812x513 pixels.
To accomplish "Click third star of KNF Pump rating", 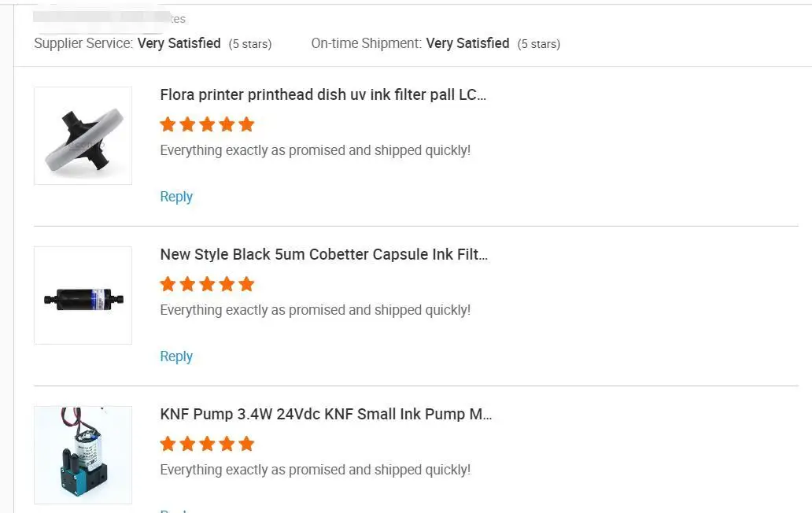I will (207, 444).
